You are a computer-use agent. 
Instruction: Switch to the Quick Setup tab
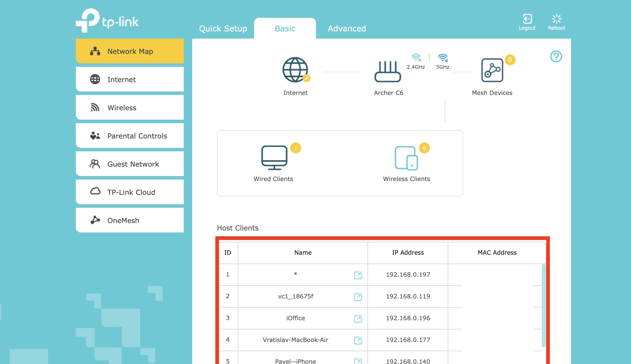pyautogui.click(x=223, y=28)
